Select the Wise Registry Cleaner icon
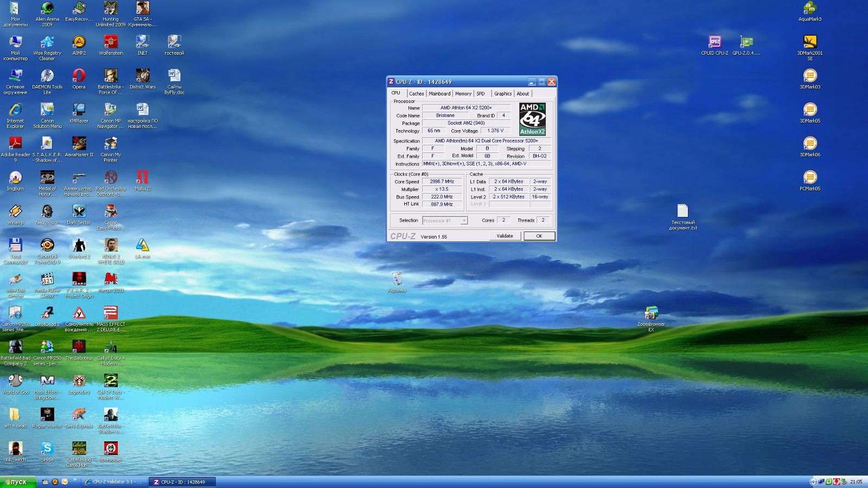Image resolution: width=868 pixels, height=488 pixels. click(47, 48)
